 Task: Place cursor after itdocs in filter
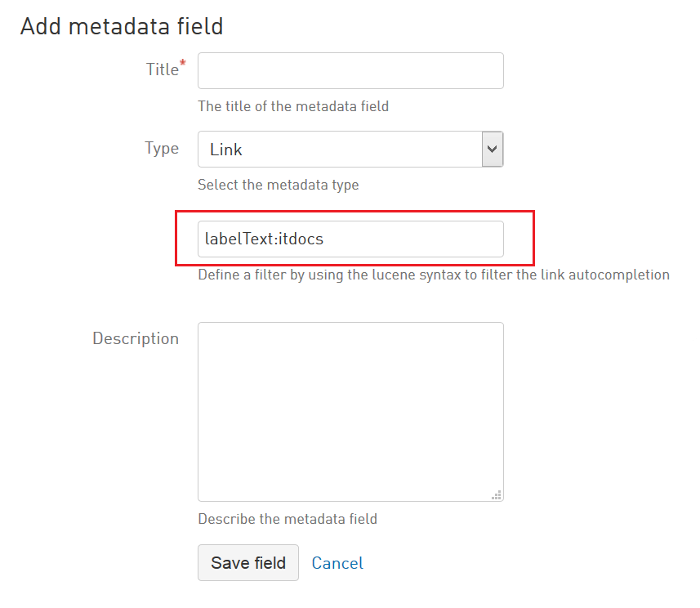pyautogui.click(x=326, y=239)
